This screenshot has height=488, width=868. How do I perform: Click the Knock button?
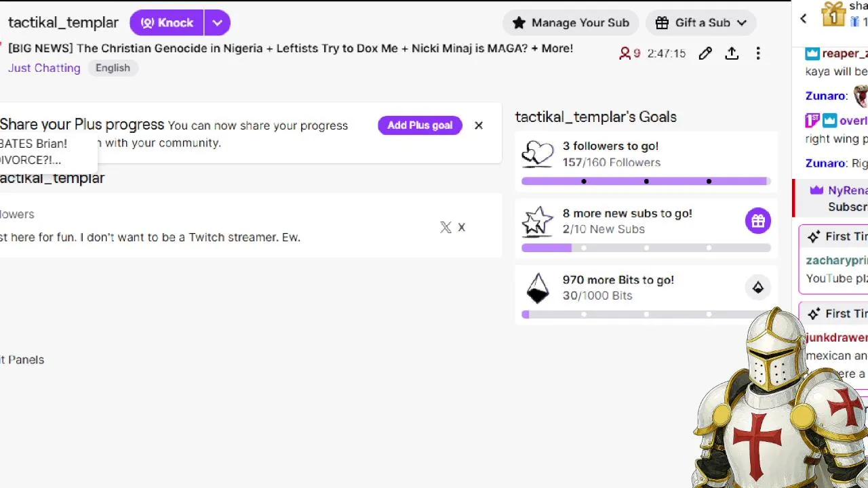pyautogui.click(x=167, y=22)
